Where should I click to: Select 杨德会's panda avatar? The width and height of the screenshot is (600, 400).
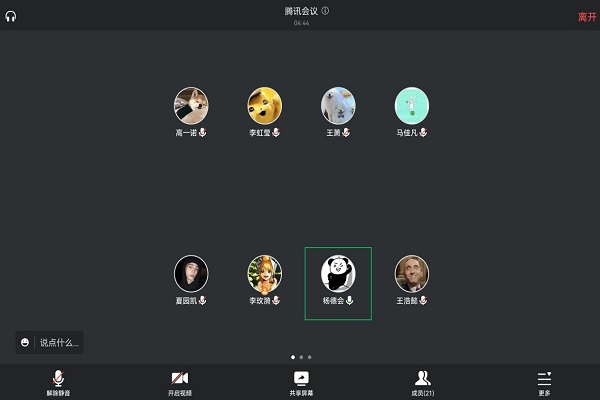(338, 274)
